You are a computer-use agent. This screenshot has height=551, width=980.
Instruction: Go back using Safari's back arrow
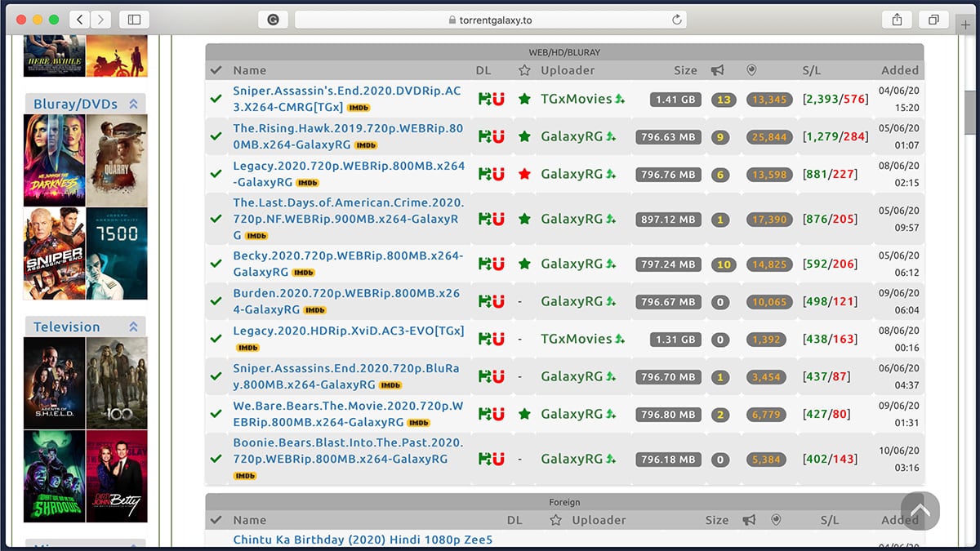[x=79, y=19]
